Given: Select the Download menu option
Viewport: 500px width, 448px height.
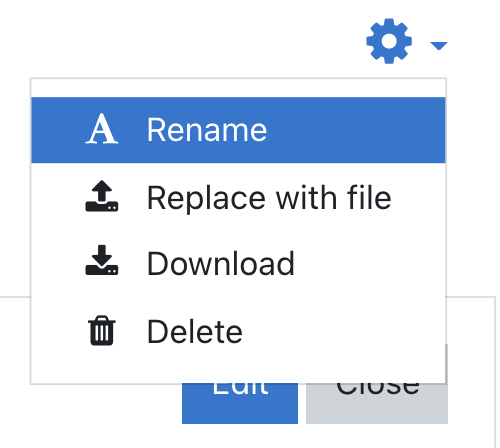Looking at the screenshot, I should coord(238,263).
